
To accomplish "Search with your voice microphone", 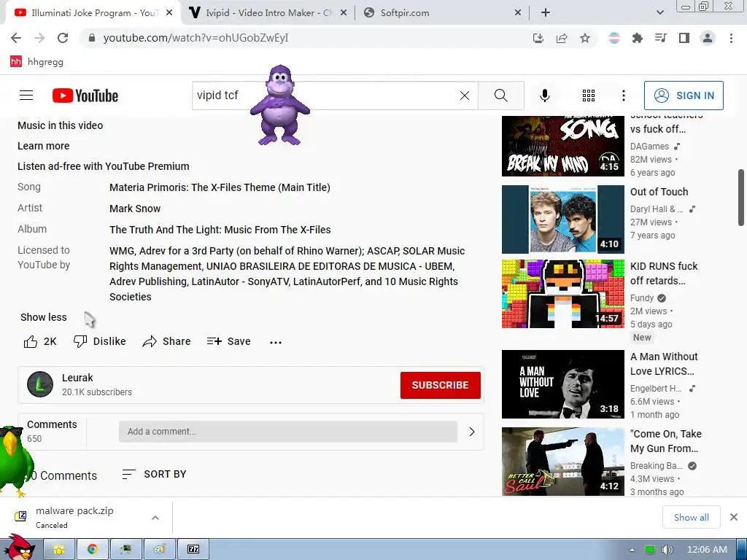I will coord(544,96).
